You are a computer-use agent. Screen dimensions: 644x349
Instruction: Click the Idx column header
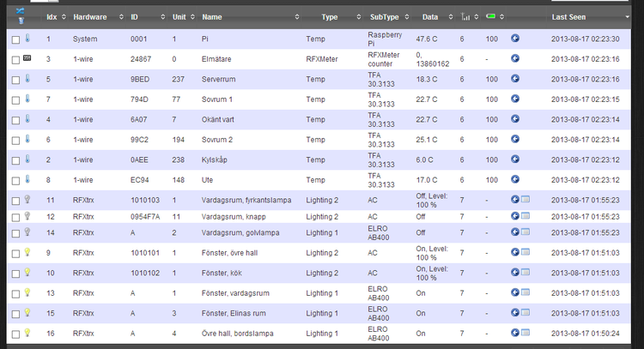point(52,16)
